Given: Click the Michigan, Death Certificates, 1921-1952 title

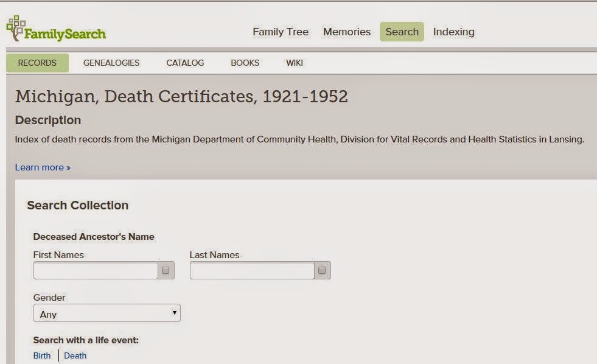Looking at the screenshot, I should pos(181,97).
